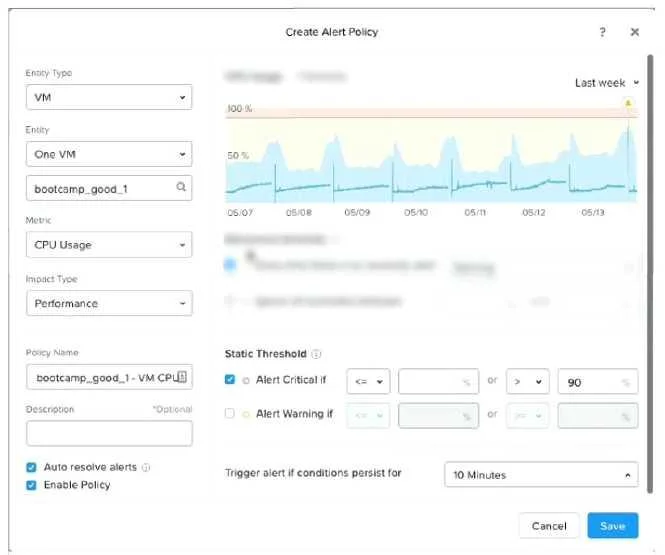This screenshot has width=665, height=555.
Task: Uncheck Auto resolve alerts
Action: (31, 467)
